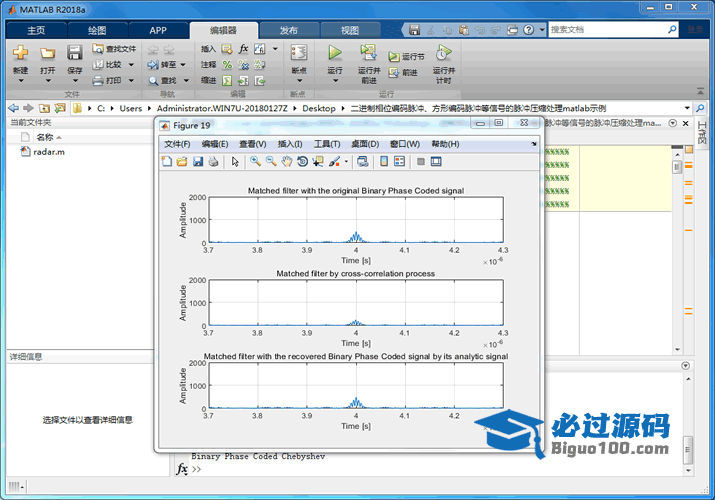Expand the 断点 breakpoints dropdown
This screenshot has height=500, width=715.
click(x=298, y=71)
